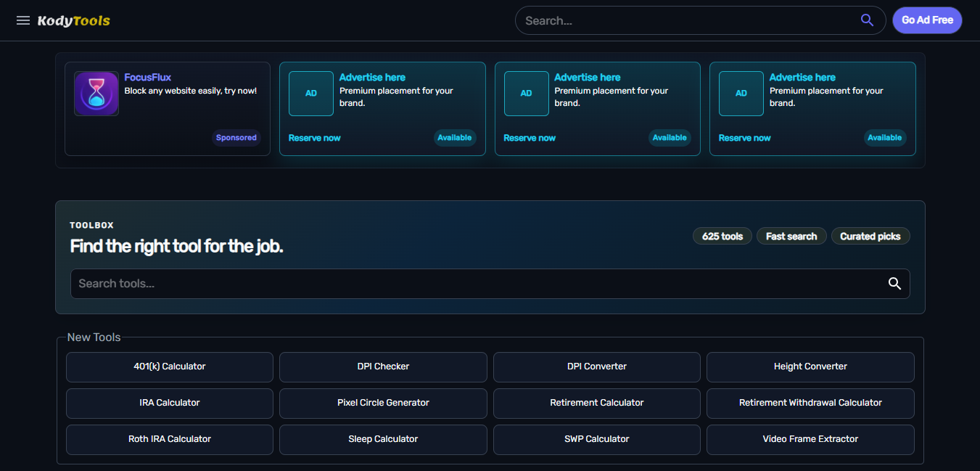
Task: Click the second AD placeholder icon
Action: point(527,94)
